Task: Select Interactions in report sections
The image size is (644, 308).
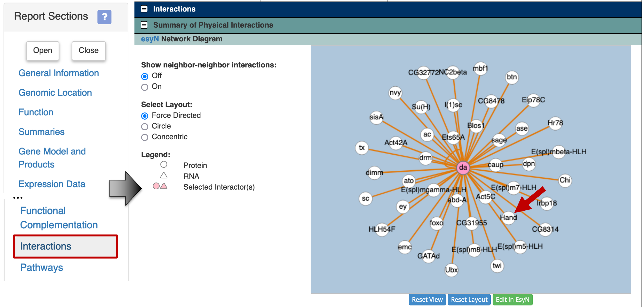Action: 66,246
